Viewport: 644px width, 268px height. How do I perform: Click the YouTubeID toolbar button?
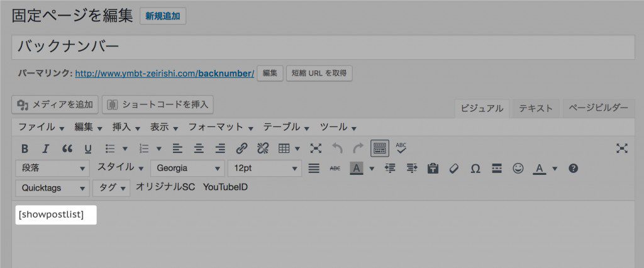[226, 187]
